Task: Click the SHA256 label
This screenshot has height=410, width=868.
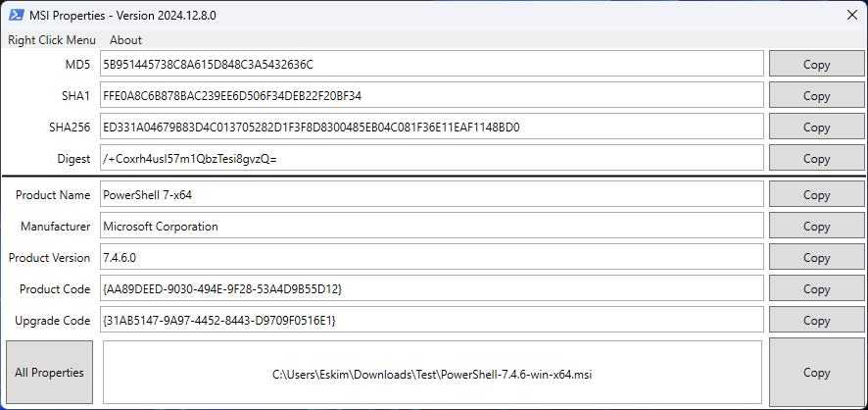Action: 70,128
